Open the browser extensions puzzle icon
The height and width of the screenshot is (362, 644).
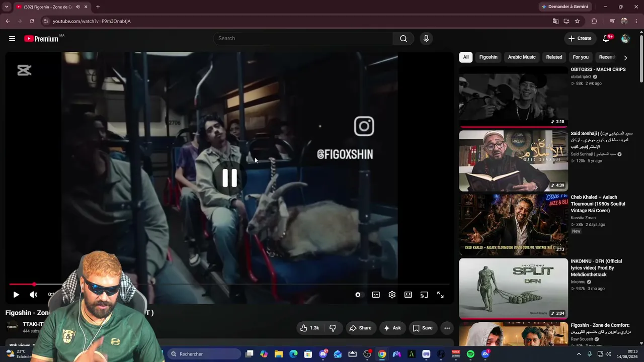[594, 21]
